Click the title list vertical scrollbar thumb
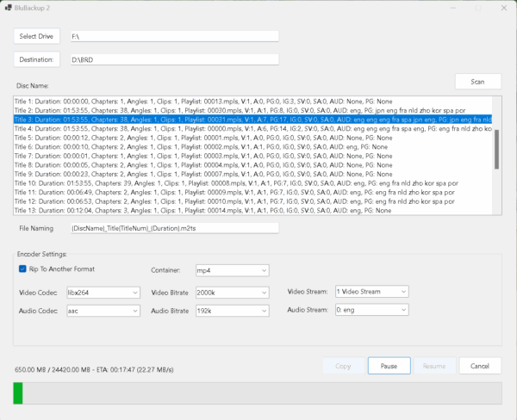517x420 pixels. tap(496, 149)
